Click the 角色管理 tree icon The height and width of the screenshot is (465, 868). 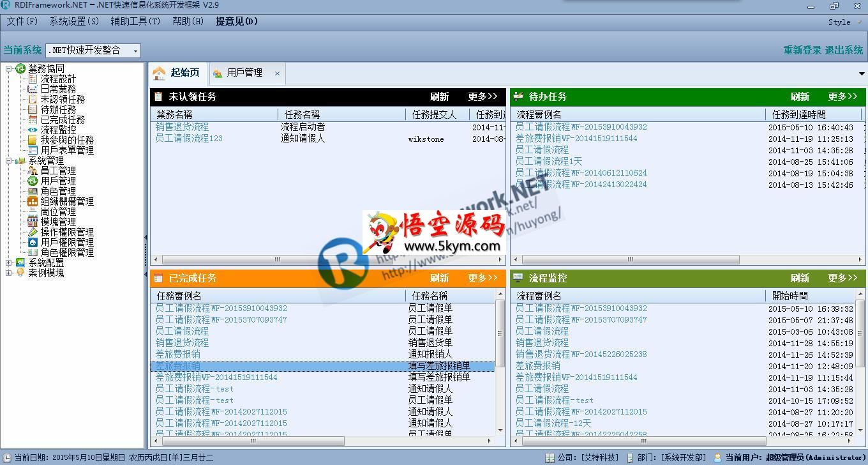(33, 191)
